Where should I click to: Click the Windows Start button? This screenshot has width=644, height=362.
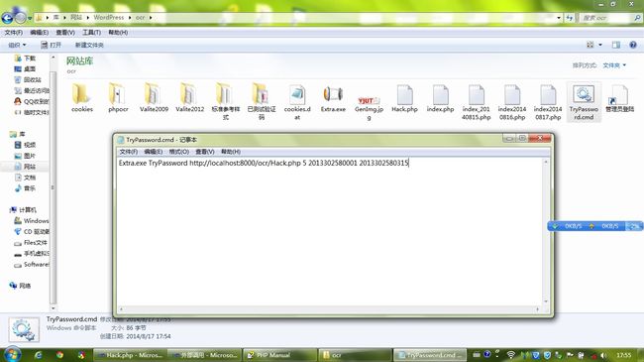tap(11, 355)
